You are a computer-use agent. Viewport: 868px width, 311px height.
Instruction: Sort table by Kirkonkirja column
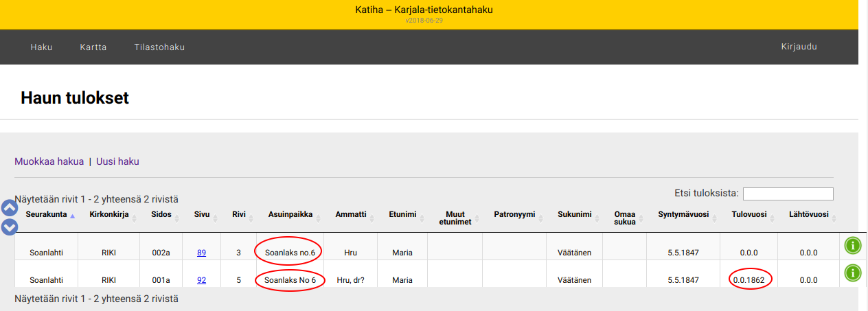coord(108,215)
